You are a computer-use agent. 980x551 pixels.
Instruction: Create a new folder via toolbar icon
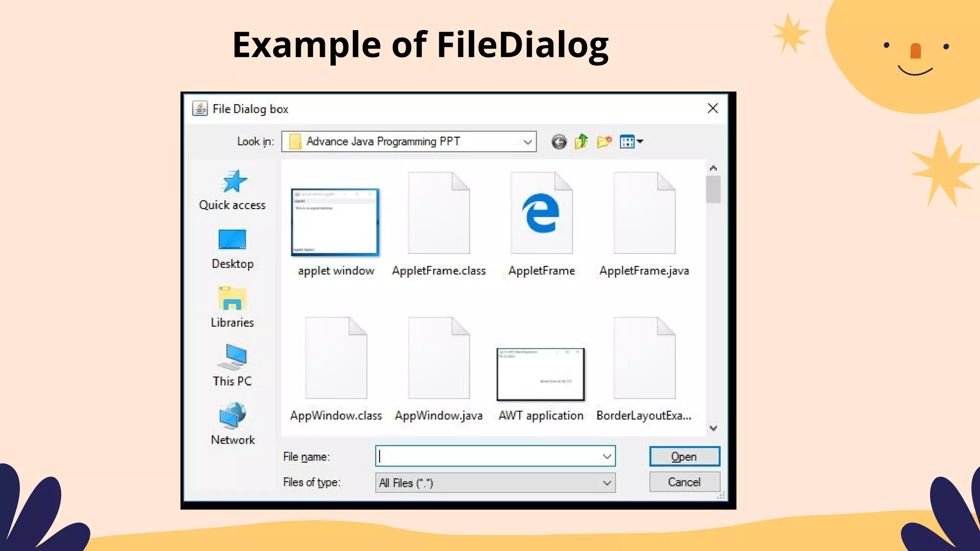coord(604,142)
